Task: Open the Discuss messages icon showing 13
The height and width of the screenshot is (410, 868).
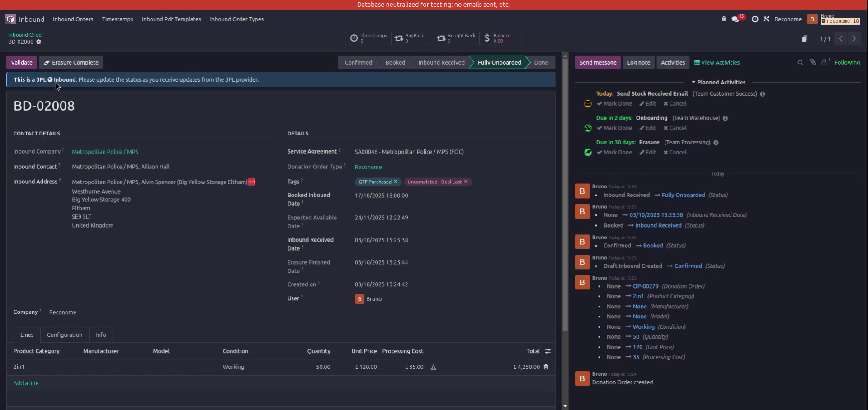Action: click(736, 19)
